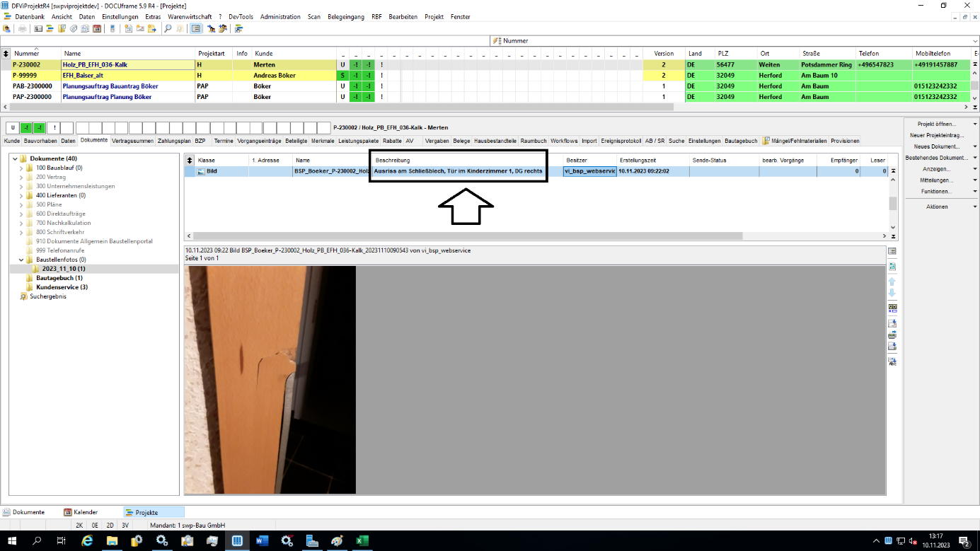The height and width of the screenshot is (551, 980).
Task: Toggle the exclamation mark status box in the project header
Action: tap(53, 128)
